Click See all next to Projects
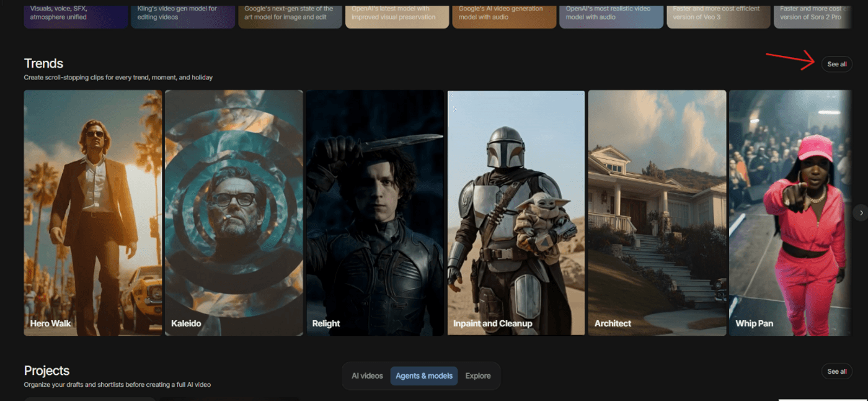 coord(836,371)
